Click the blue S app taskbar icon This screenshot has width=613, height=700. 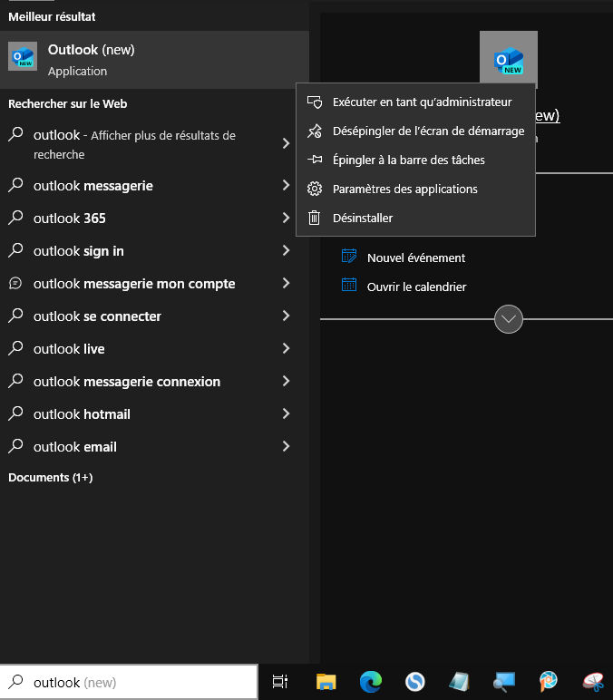pyautogui.click(x=414, y=682)
